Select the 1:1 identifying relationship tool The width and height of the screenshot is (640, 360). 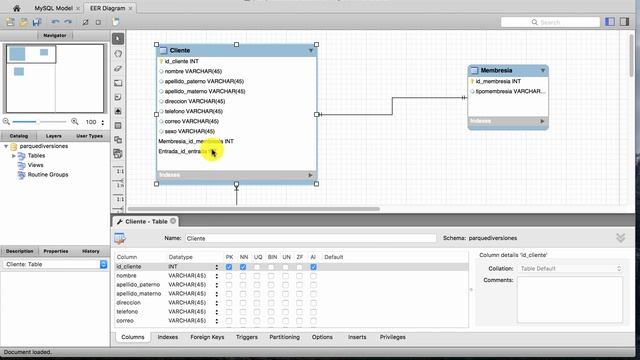click(x=119, y=198)
